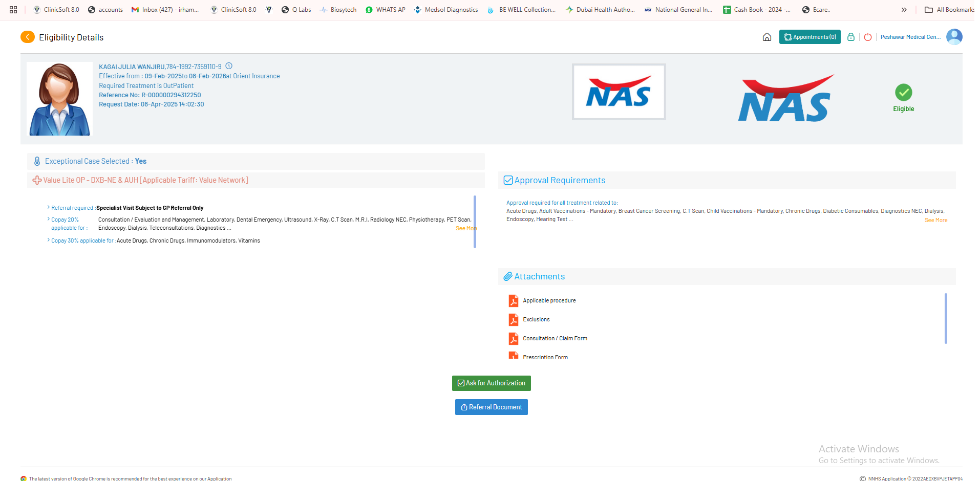Viewport: 980px width, 481px height.
Task: Open Exclusions attachment link
Action: (536, 320)
